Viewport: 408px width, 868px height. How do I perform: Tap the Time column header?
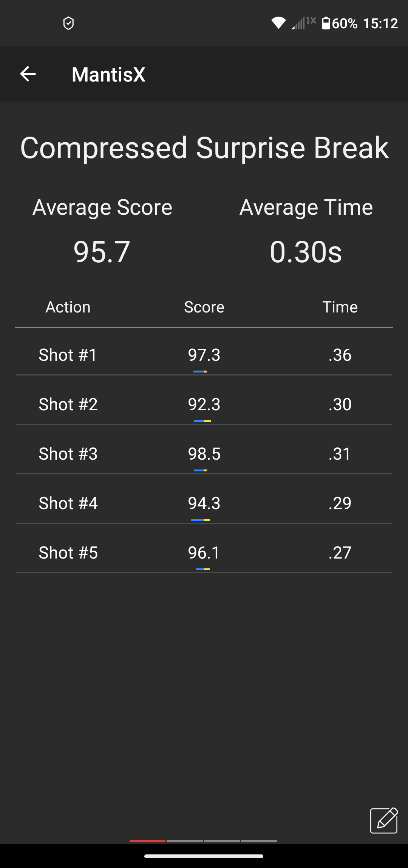coord(340,307)
